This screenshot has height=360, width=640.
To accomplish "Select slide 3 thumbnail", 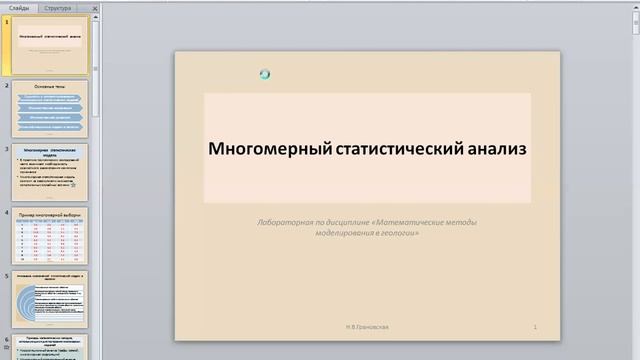I will (50, 172).
